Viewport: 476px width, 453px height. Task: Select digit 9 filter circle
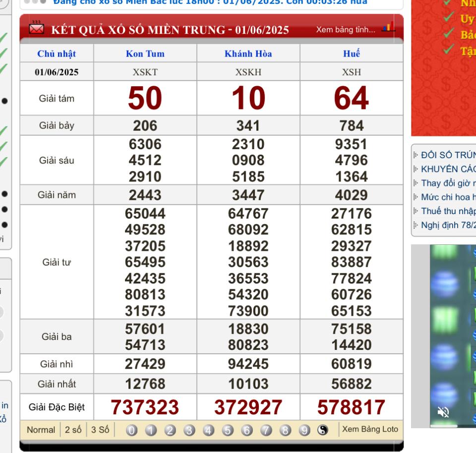[x=304, y=430]
